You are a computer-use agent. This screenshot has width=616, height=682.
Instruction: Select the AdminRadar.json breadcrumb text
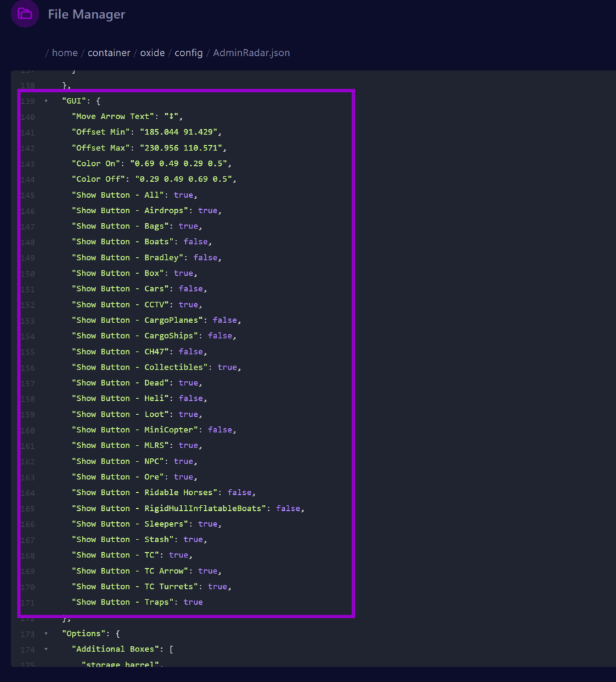(251, 53)
